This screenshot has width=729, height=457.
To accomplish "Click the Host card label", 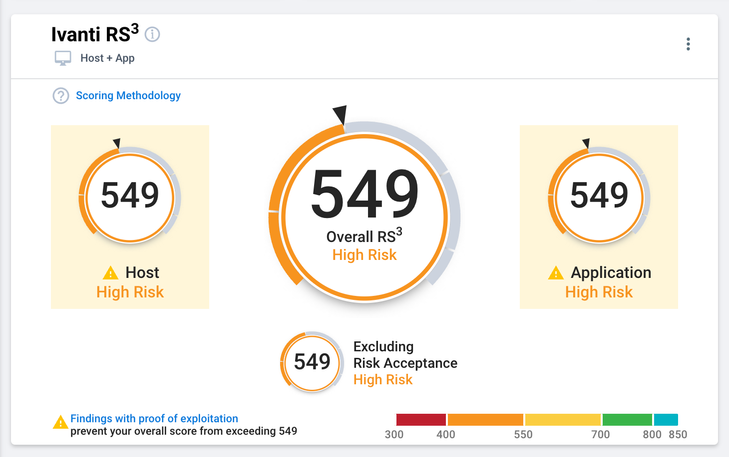I will (x=142, y=272).
